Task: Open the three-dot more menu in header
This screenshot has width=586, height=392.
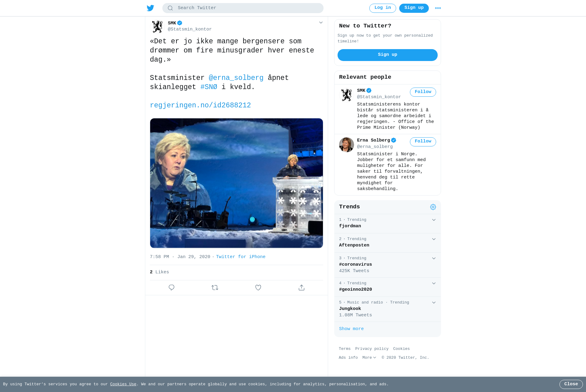Action: 438,8
